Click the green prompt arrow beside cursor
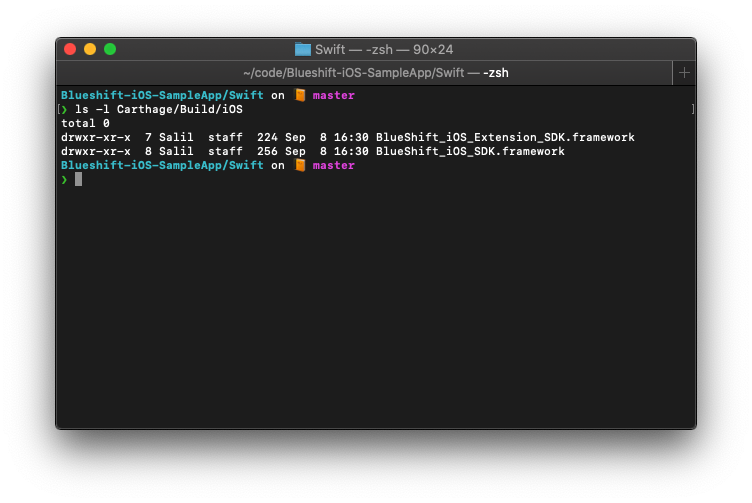752x503 pixels. click(64, 180)
